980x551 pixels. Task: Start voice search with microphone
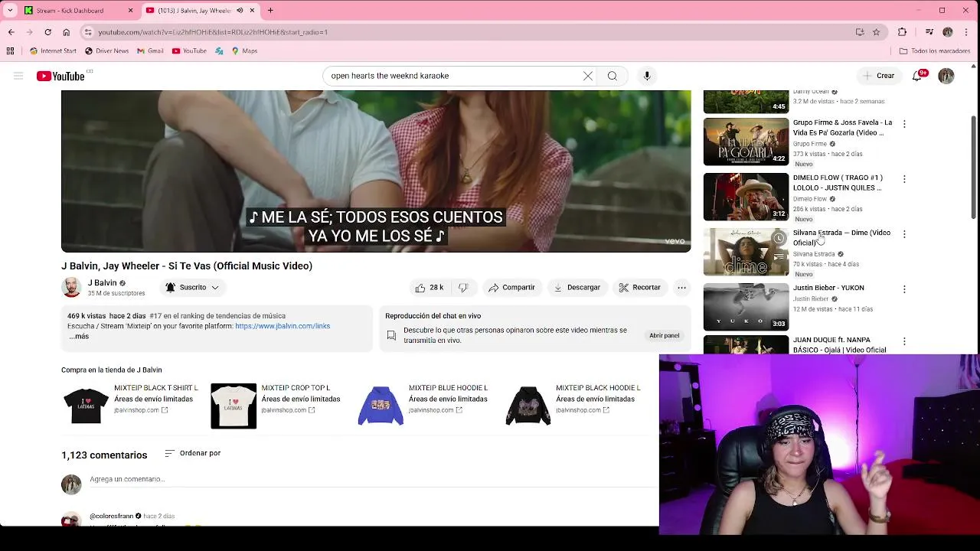(x=647, y=76)
